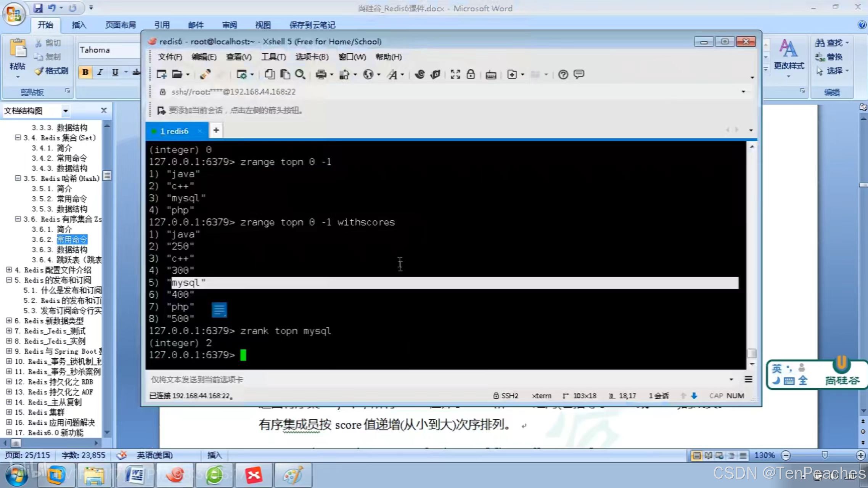
Task: Click the Word zoom slider handle
Action: click(825, 455)
